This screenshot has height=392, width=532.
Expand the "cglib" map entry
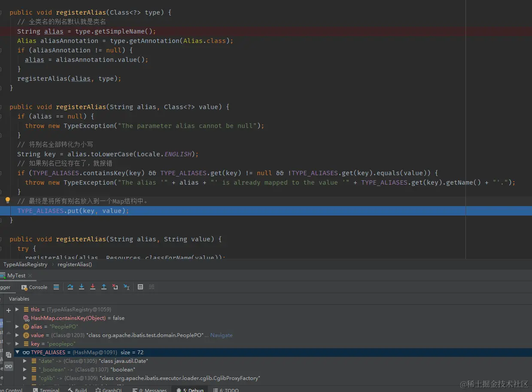coord(25,378)
